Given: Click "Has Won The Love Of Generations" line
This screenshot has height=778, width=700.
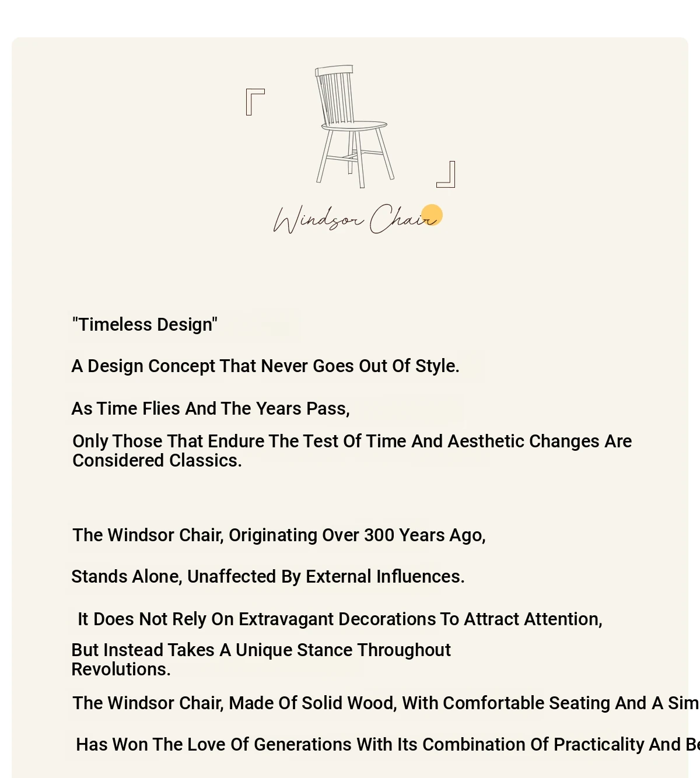Looking at the screenshot, I should click(387, 744).
